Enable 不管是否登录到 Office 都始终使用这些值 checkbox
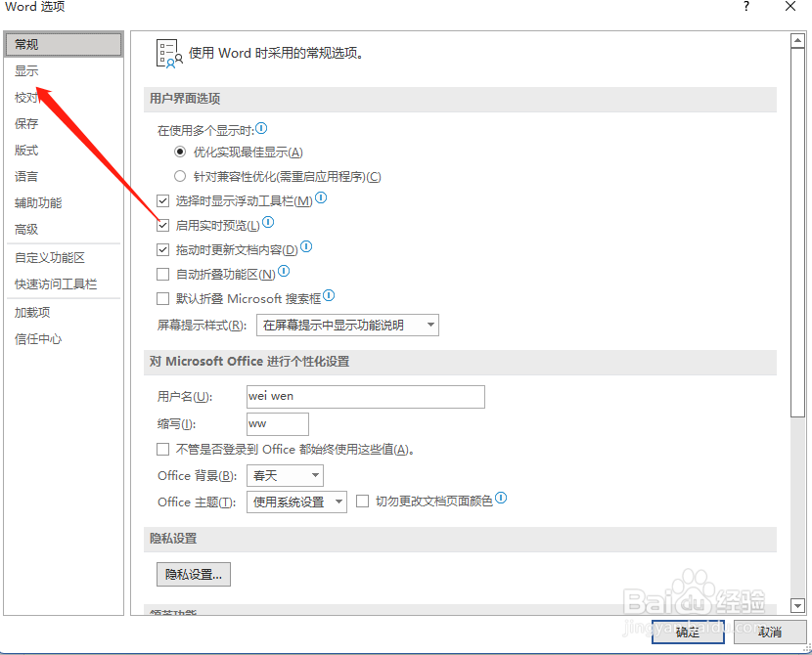Viewport: 812px width, 655px height. tap(162, 449)
